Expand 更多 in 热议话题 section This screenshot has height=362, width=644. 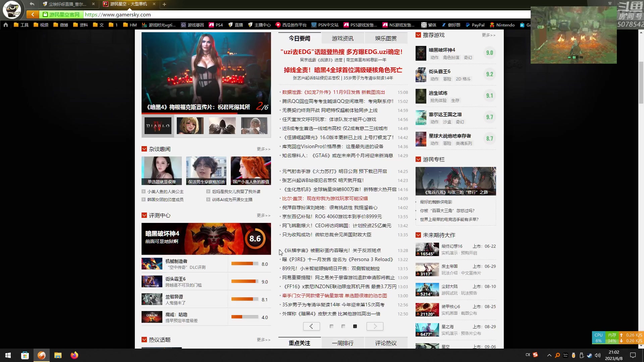click(263, 340)
